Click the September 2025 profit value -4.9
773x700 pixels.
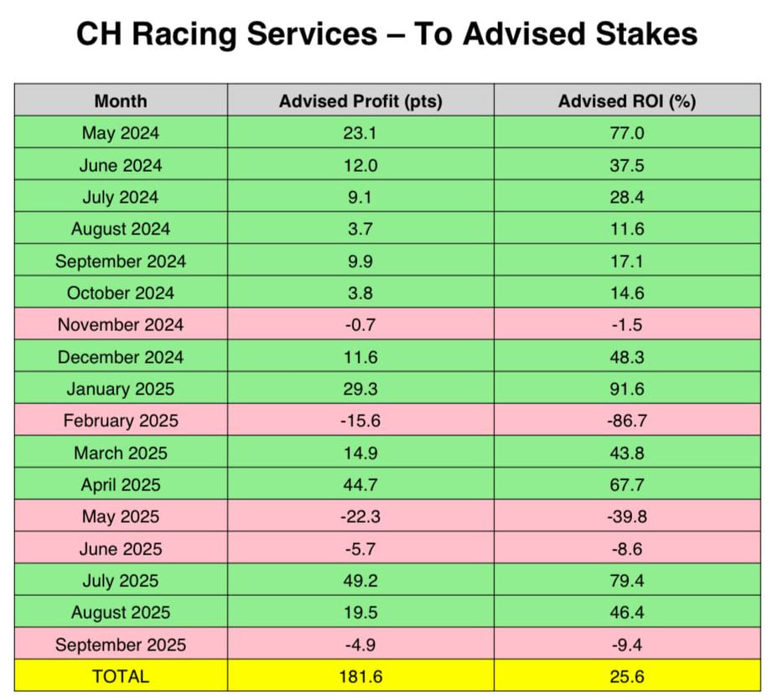[361, 645]
